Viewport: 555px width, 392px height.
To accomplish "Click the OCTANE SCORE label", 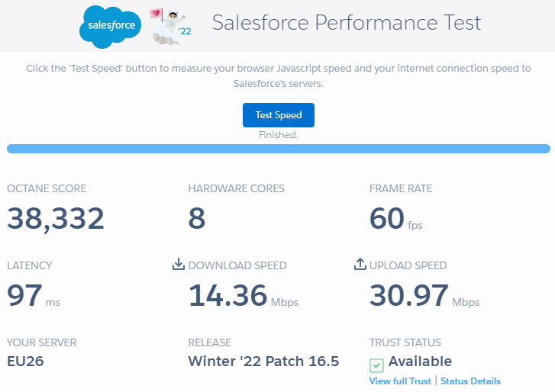I will 47,188.
